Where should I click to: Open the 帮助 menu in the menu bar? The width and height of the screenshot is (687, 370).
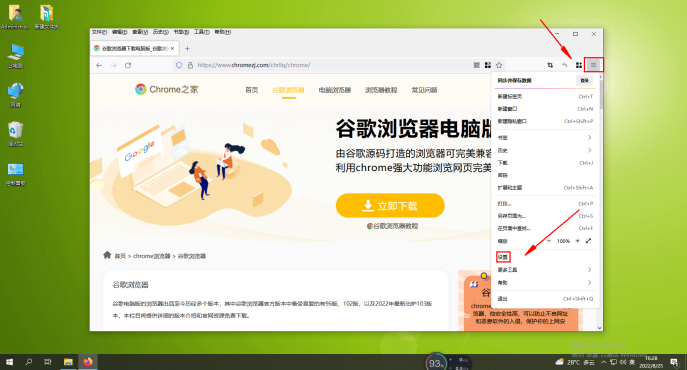click(223, 32)
